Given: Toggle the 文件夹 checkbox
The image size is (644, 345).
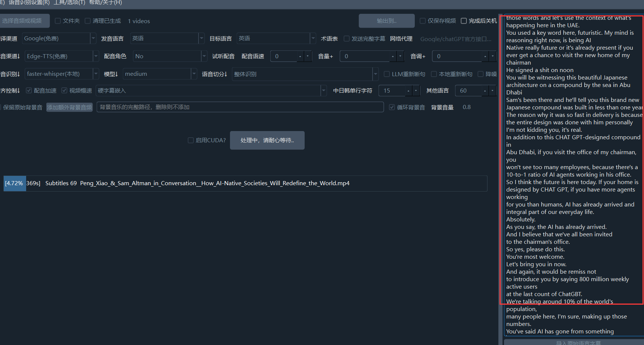Looking at the screenshot, I should [x=58, y=21].
